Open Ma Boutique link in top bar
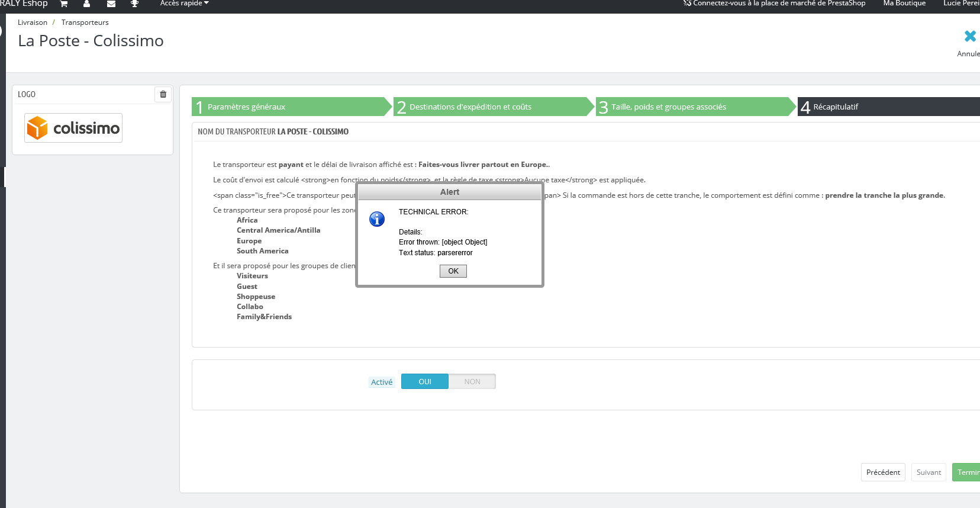 pos(904,4)
